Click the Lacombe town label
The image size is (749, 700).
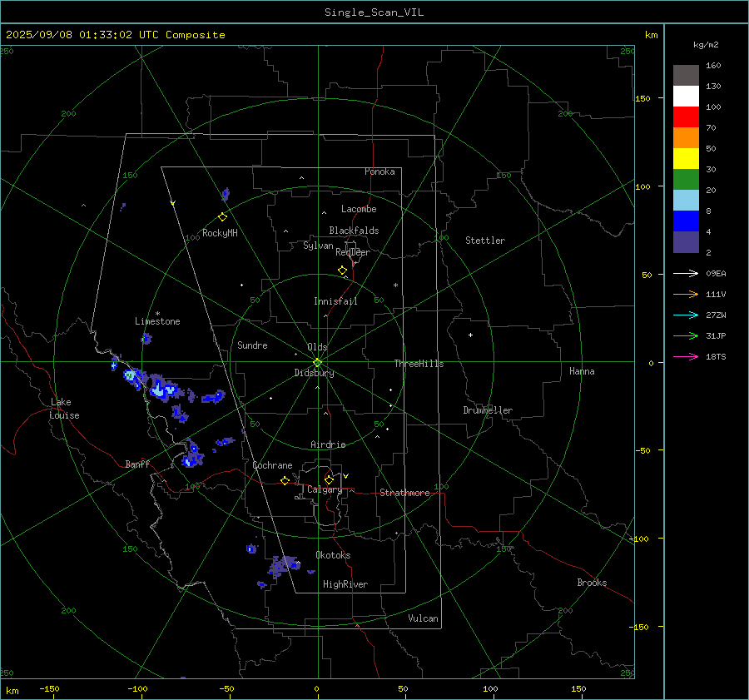tap(359, 209)
